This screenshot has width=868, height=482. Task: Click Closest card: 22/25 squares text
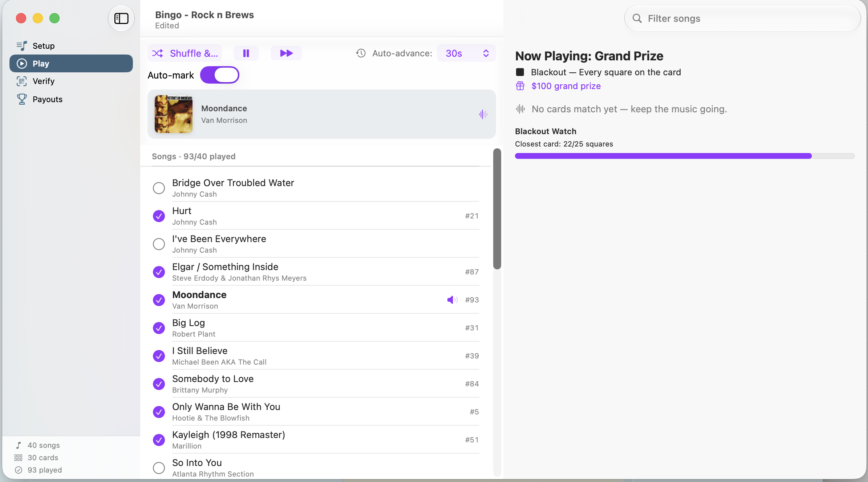564,144
